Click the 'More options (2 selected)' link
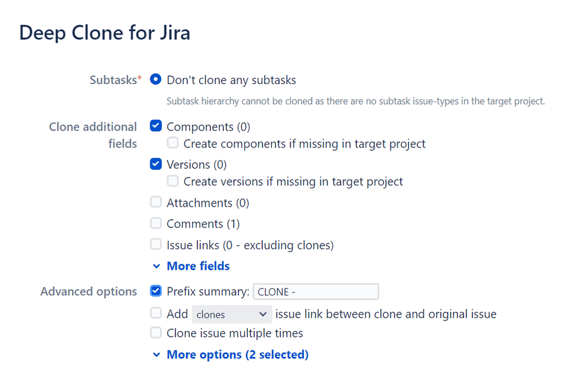 [238, 355]
